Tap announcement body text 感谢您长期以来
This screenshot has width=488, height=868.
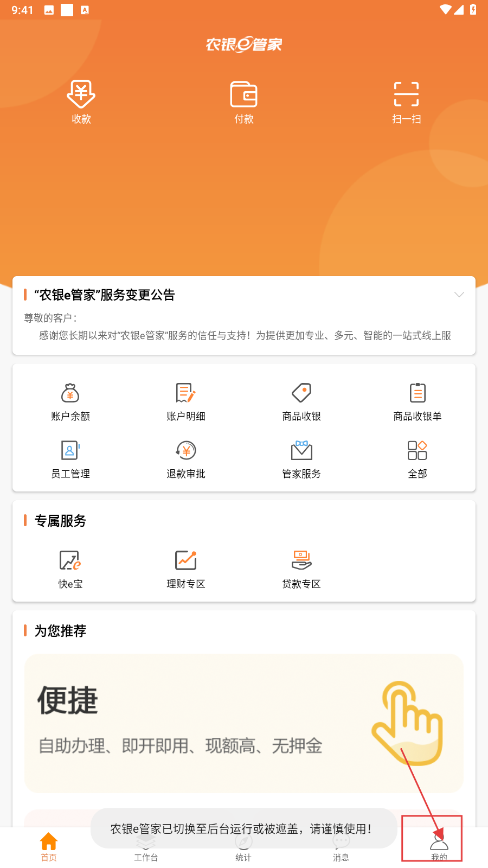pyautogui.click(x=245, y=335)
